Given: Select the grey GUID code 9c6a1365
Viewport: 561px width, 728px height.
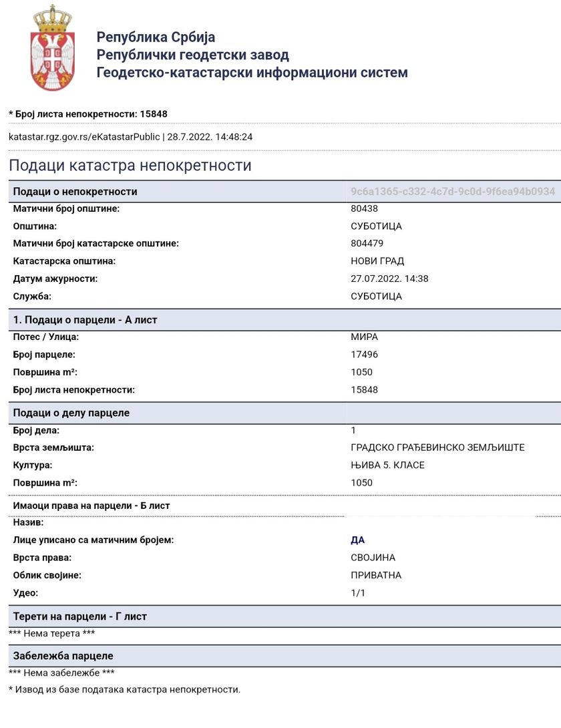Looking at the screenshot, I should pyautogui.click(x=452, y=192).
